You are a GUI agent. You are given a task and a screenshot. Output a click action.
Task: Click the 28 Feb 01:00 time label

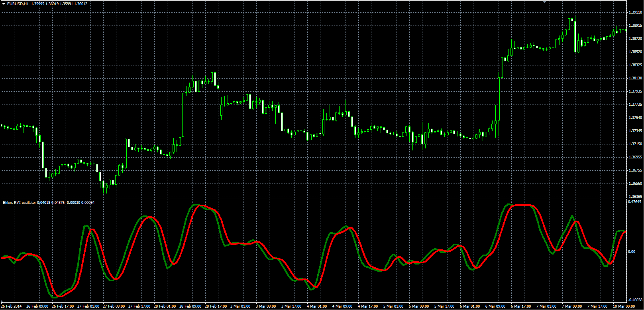coord(165,306)
